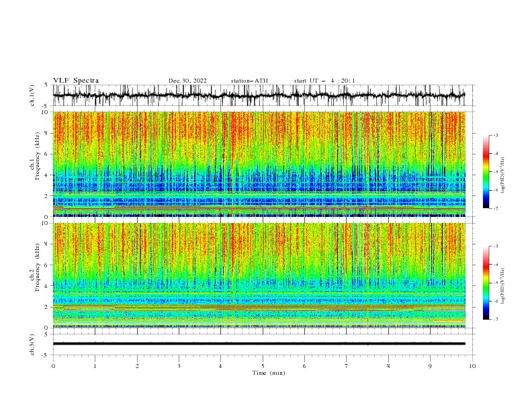Image resolution: width=532 pixels, height=411 pixels.
Task: Click the time axis tick label '10'
Action: 472,366
